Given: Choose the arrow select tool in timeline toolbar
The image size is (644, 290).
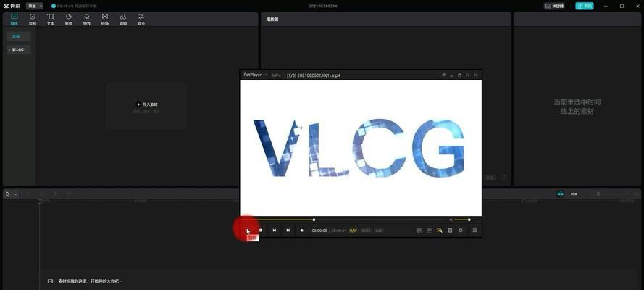Looking at the screenshot, I should click(8, 194).
